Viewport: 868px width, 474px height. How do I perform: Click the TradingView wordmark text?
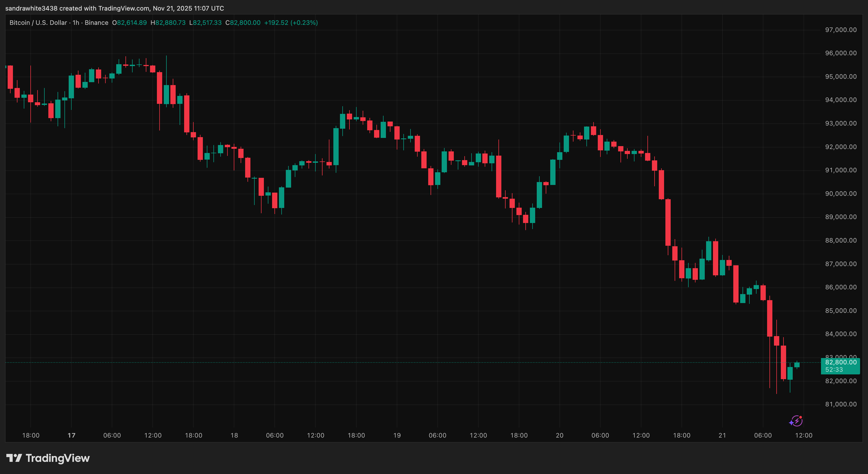(x=57, y=458)
